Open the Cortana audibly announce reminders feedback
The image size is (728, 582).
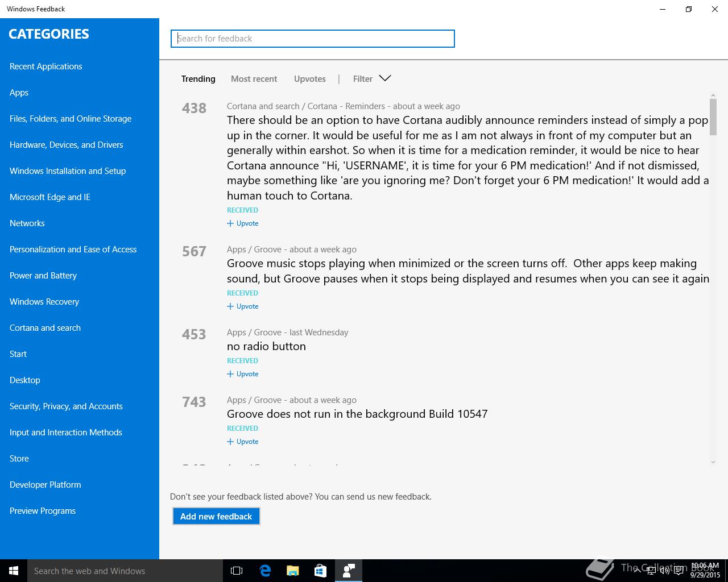click(x=468, y=158)
